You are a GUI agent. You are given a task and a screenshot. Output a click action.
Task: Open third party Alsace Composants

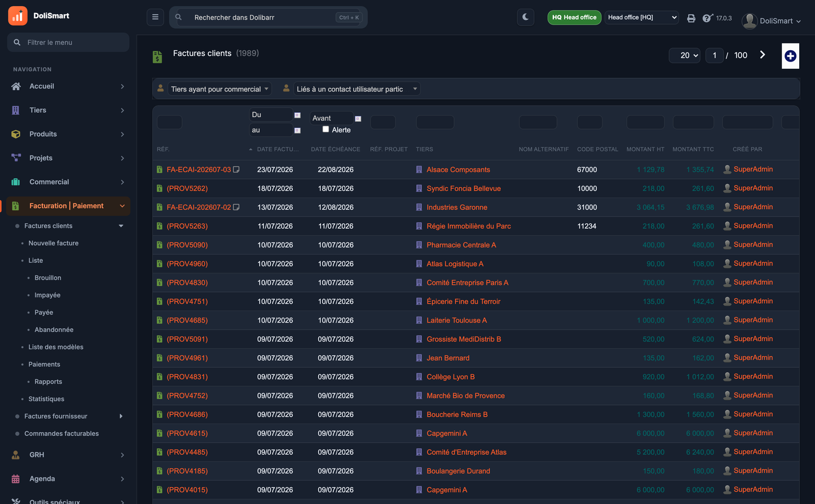point(458,170)
